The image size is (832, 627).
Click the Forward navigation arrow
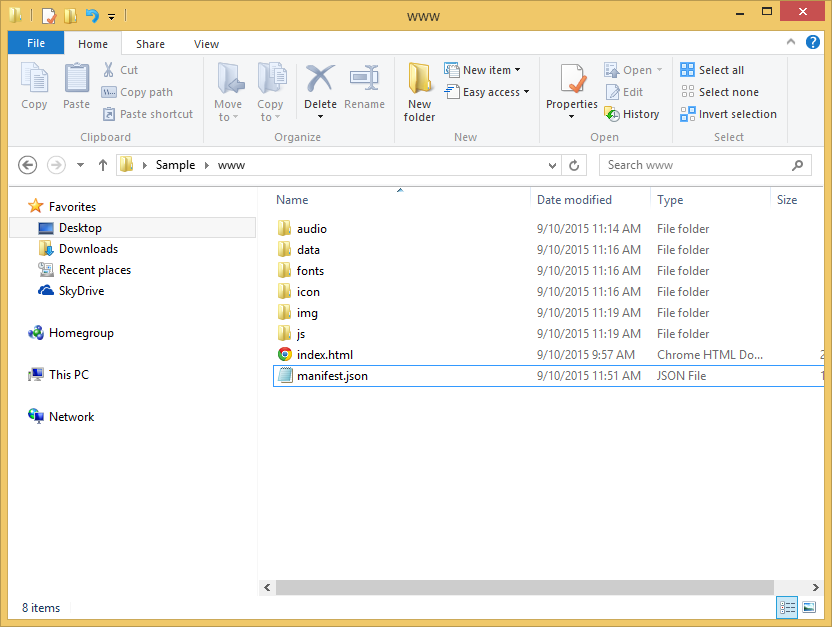(56, 165)
